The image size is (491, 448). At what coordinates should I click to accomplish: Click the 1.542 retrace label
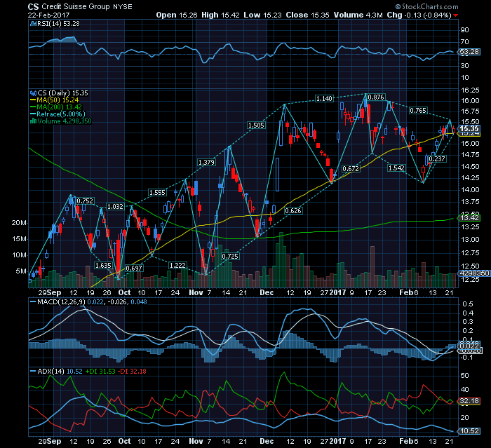tap(396, 168)
